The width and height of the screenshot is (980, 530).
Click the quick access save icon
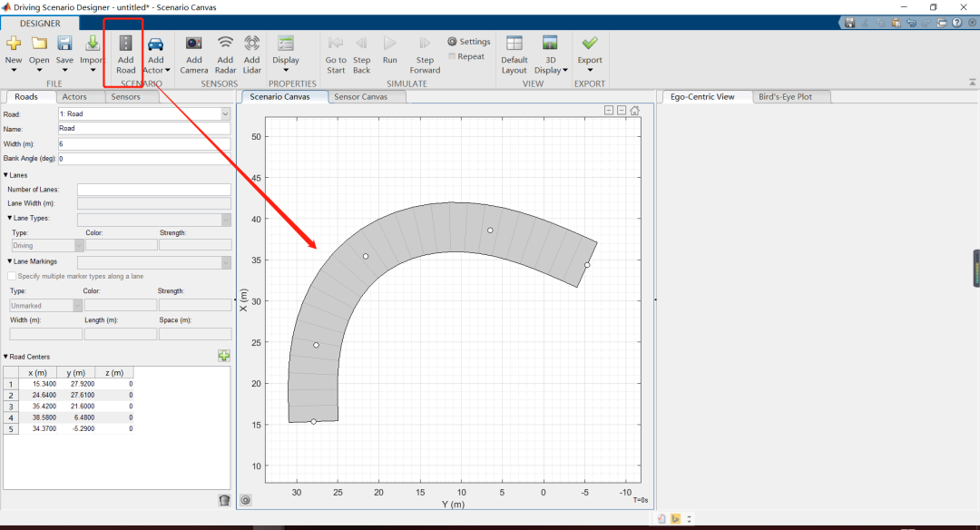pos(849,23)
